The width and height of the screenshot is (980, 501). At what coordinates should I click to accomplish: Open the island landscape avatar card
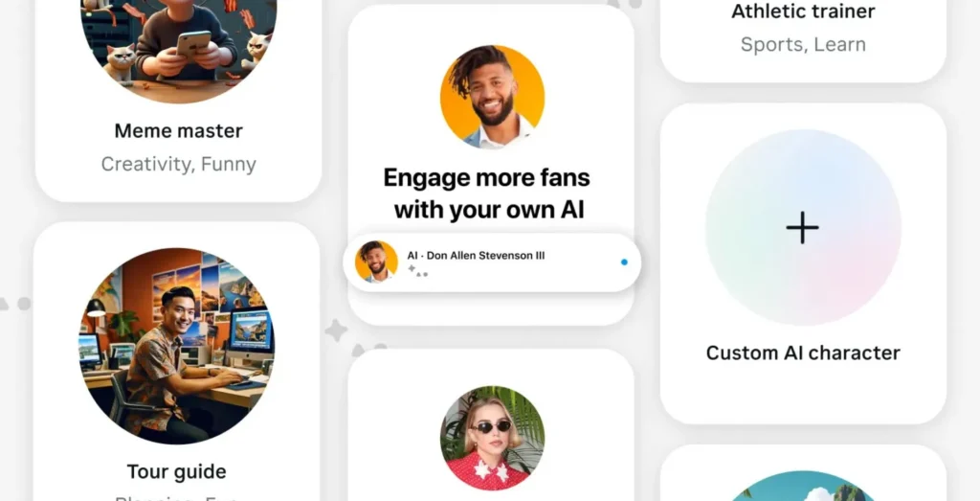coord(803,473)
